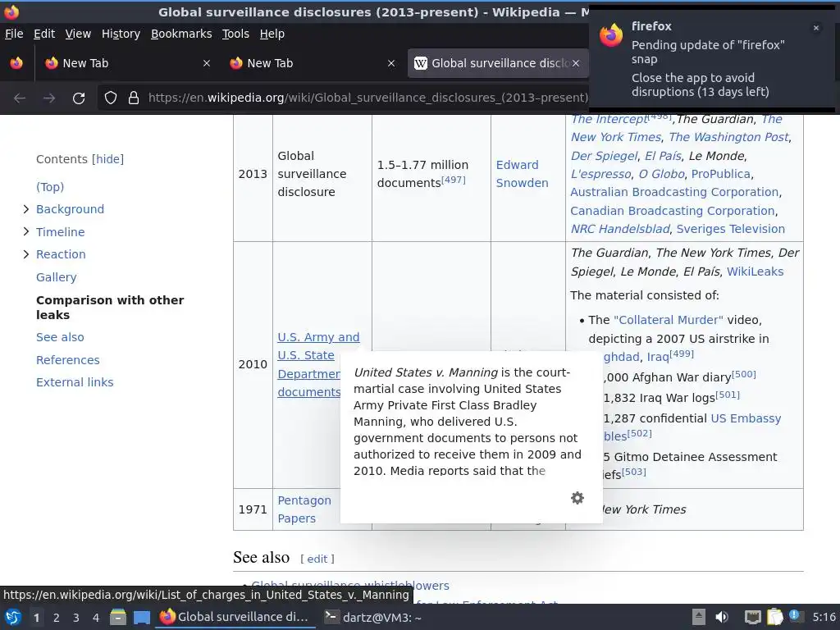Open the file manager taskbar icon
This screenshot has width=840, height=630.
tap(118, 617)
